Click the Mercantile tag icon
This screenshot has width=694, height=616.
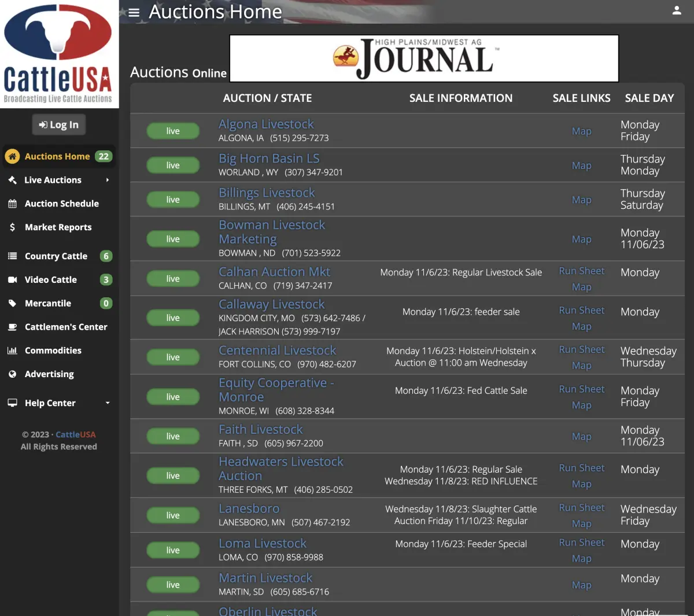click(x=12, y=303)
